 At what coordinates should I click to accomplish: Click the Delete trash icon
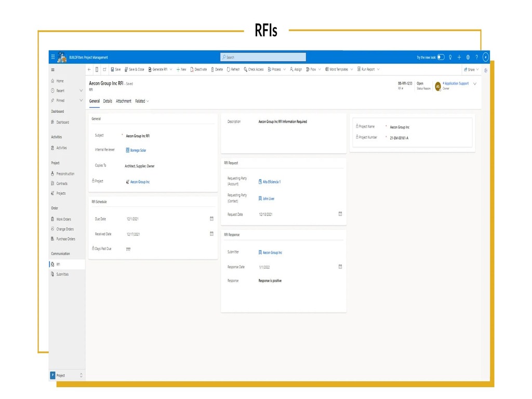[212, 69]
